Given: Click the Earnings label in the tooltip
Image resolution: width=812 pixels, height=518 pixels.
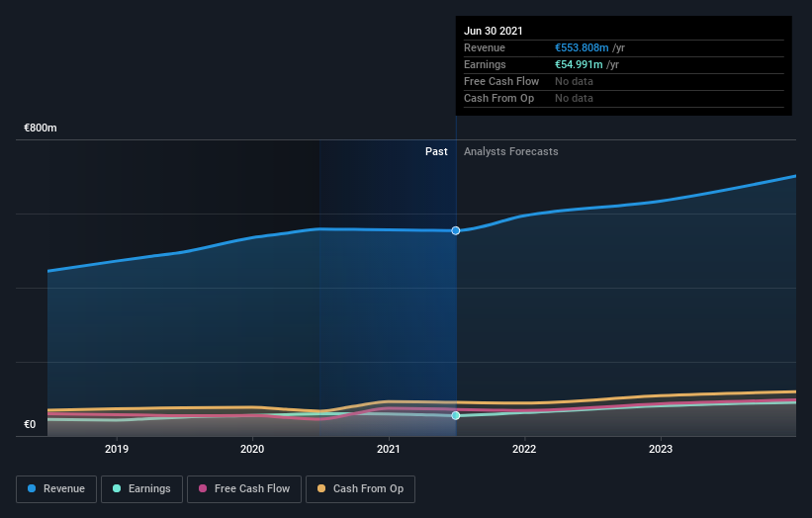Looking at the screenshot, I should [485, 64].
